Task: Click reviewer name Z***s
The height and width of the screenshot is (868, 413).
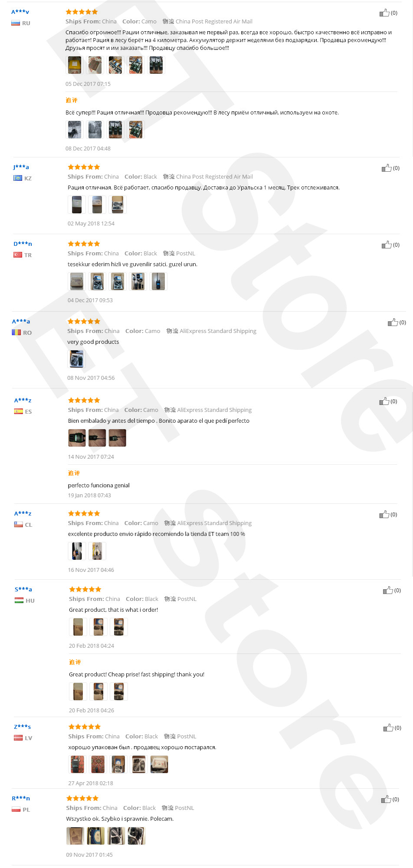Action: (x=22, y=727)
